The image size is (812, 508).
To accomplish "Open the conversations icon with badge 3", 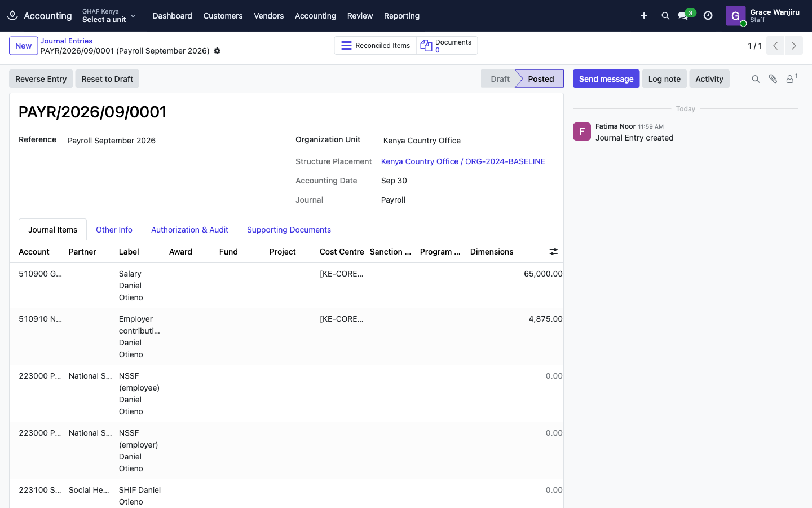I will point(686,15).
